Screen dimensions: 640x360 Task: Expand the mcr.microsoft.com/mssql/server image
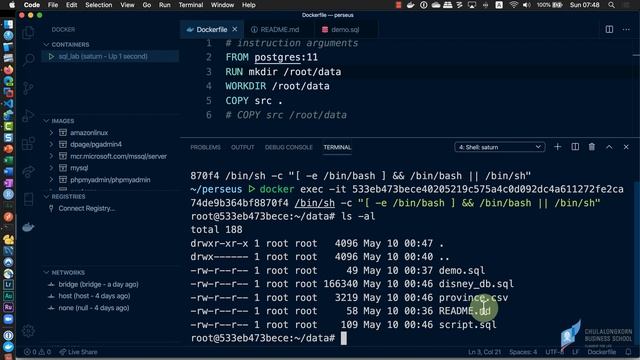(51, 156)
